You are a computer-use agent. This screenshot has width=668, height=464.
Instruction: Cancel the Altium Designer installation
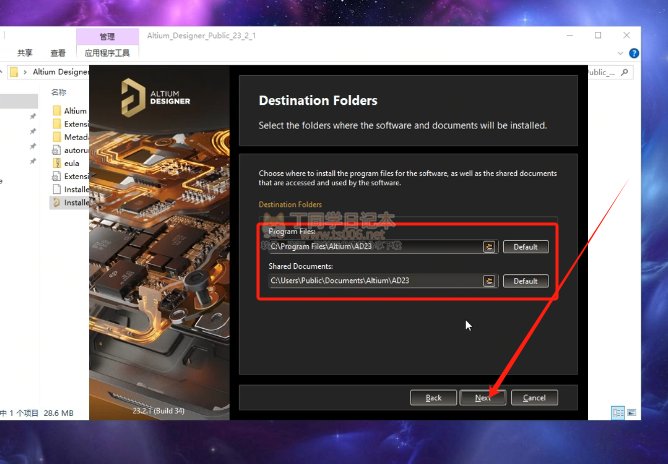click(x=534, y=398)
